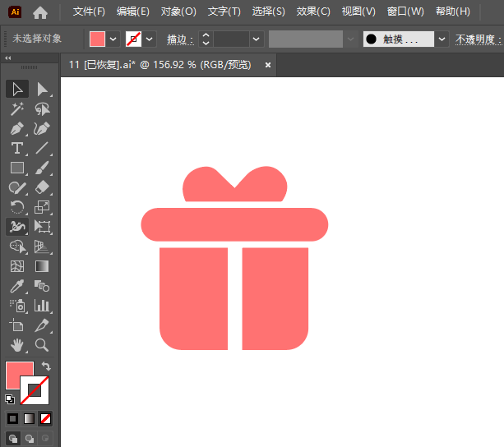The height and width of the screenshot is (447, 504).
Task: Select the Eyedropper tool
Action: click(17, 286)
